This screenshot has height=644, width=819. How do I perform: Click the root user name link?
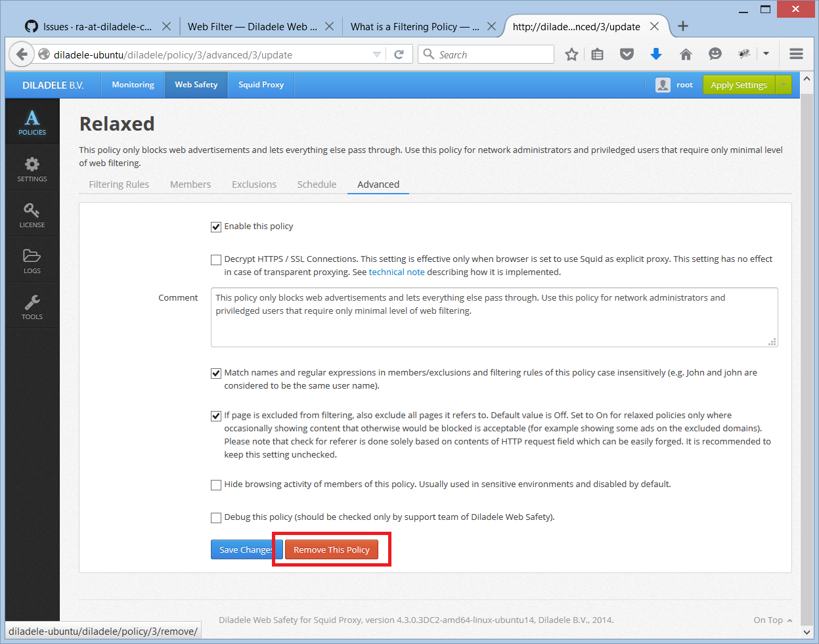click(x=684, y=85)
